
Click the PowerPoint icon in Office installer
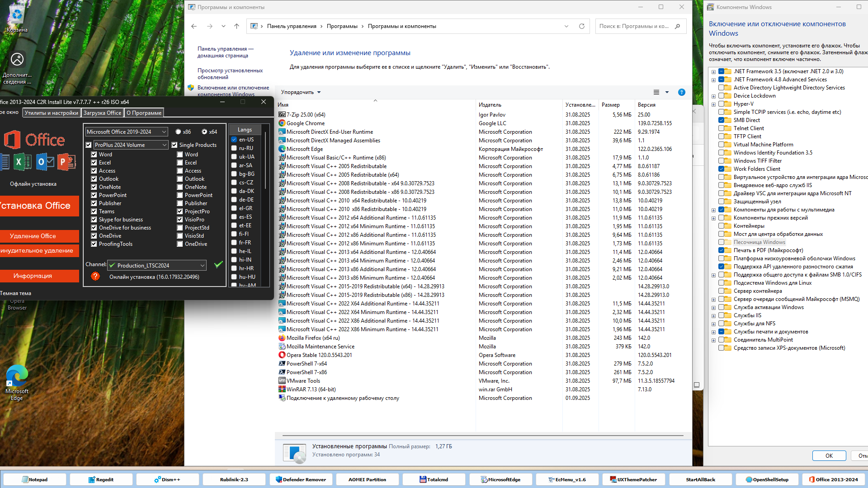click(66, 162)
